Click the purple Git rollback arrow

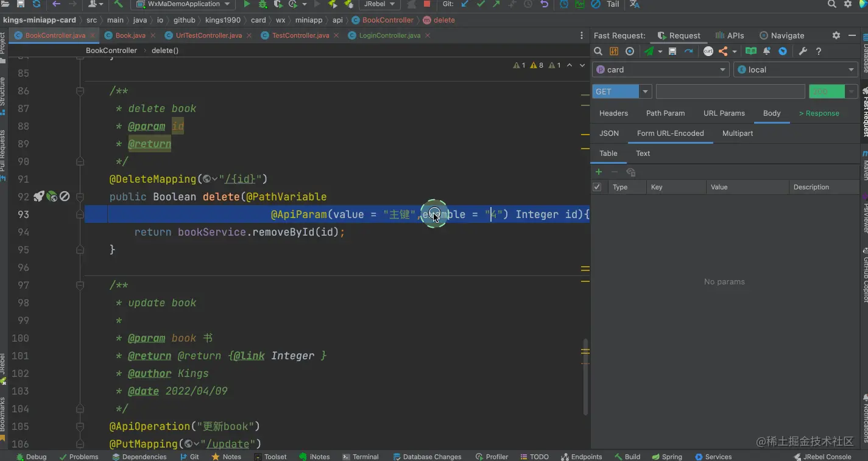[544, 4]
